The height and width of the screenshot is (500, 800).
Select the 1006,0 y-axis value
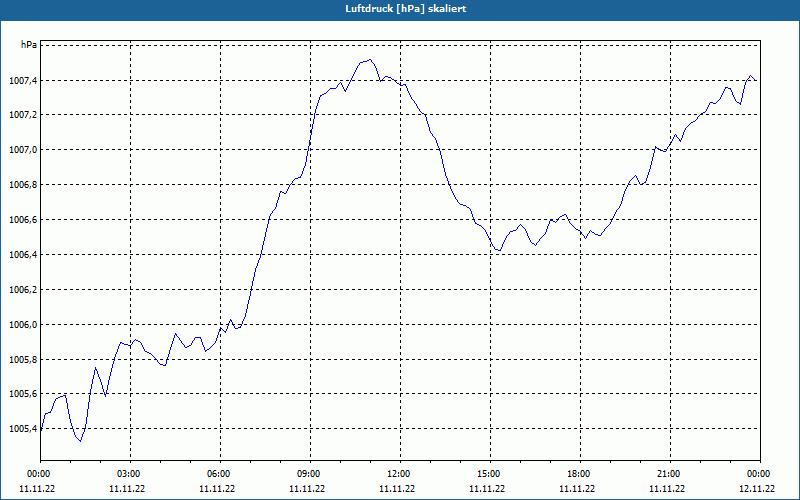coord(23,324)
